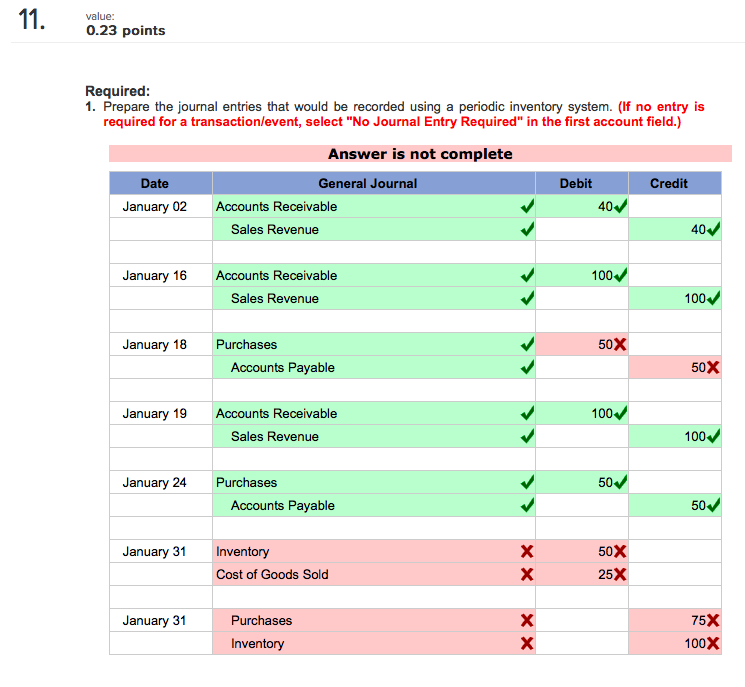The image size is (745, 687).
Task: Select the January 16 Accounts Receivable account field
Action: [373, 276]
